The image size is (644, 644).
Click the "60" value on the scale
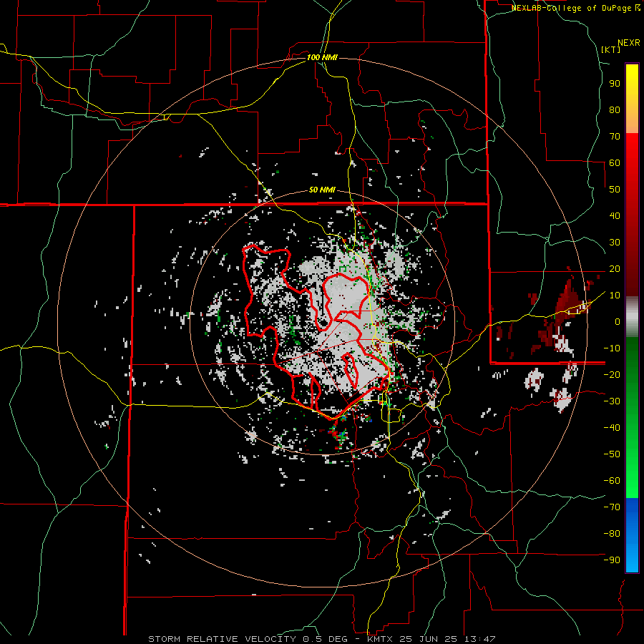[615, 162]
